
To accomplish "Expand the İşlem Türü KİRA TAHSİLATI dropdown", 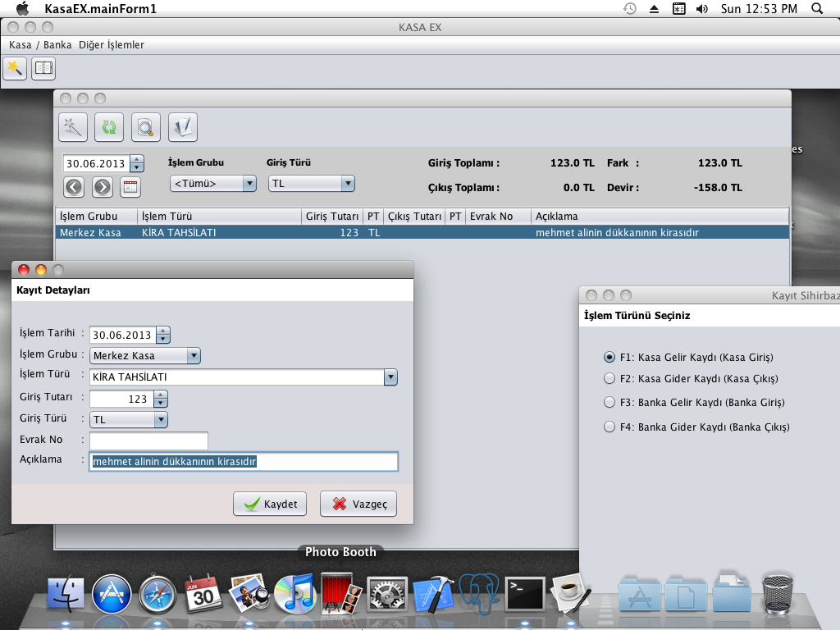I will tap(390, 377).
